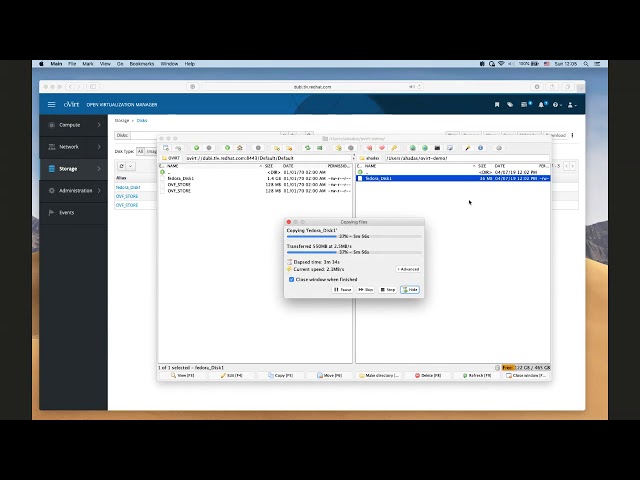Open the Mark menu in the menu bar
Viewport: 640px width, 480px height.
pos(88,64)
